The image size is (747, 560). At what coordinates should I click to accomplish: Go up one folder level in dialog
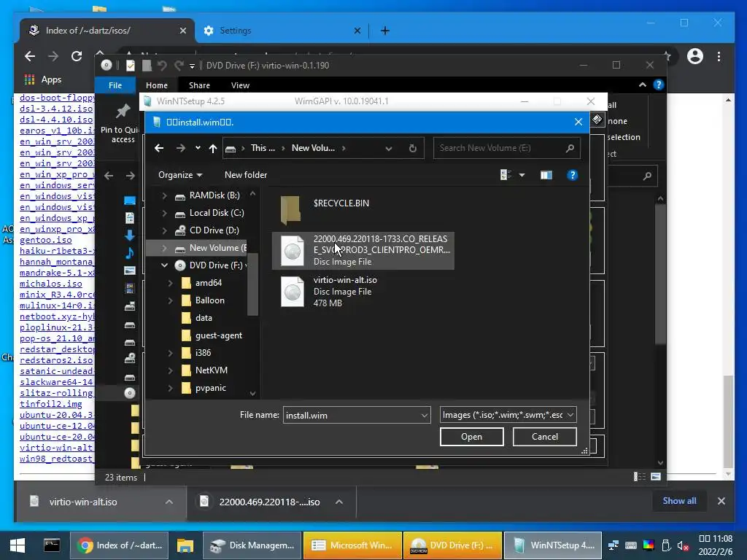coord(213,148)
